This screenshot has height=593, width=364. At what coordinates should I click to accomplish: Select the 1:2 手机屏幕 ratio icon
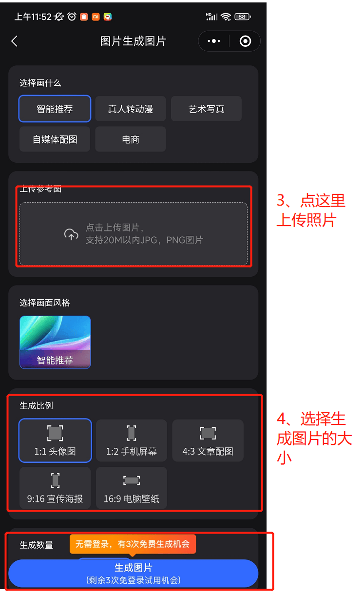[131, 433]
